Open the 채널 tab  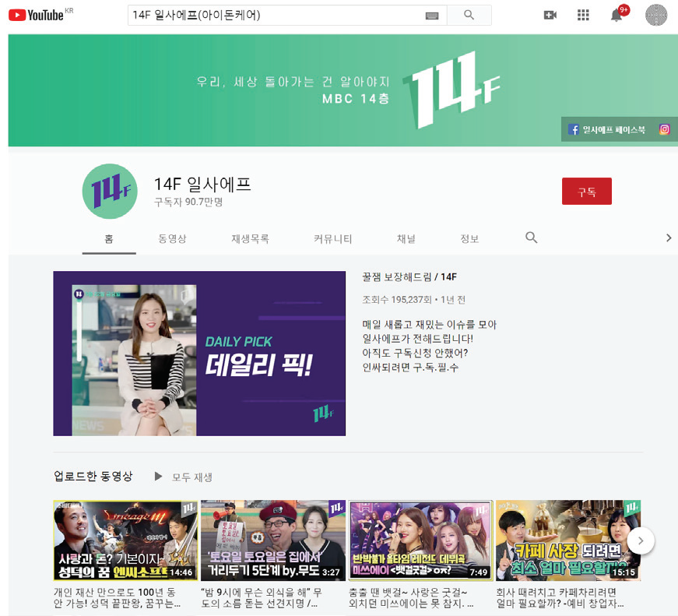(x=406, y=238)
